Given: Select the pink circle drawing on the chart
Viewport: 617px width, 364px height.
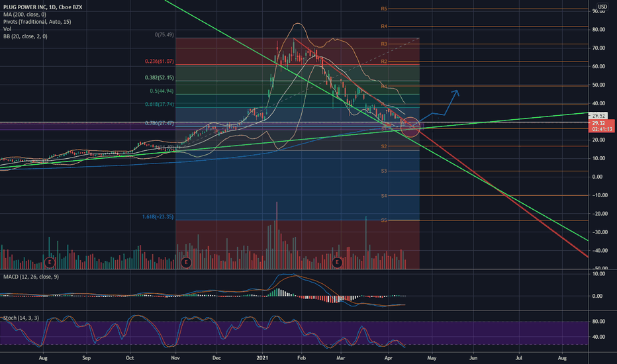Looking at the screenshot, I should pyautogui.click(x=410, y=126).
